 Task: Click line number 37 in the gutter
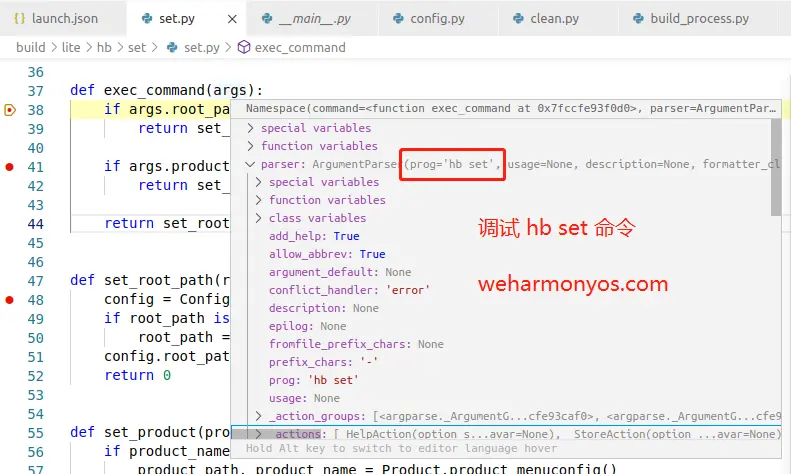tap(35, 91)
